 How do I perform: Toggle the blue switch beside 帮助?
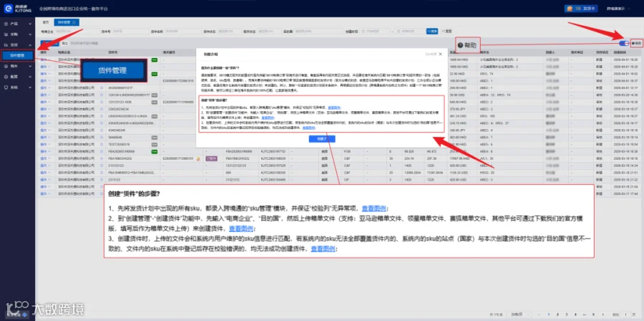[623, 43]
